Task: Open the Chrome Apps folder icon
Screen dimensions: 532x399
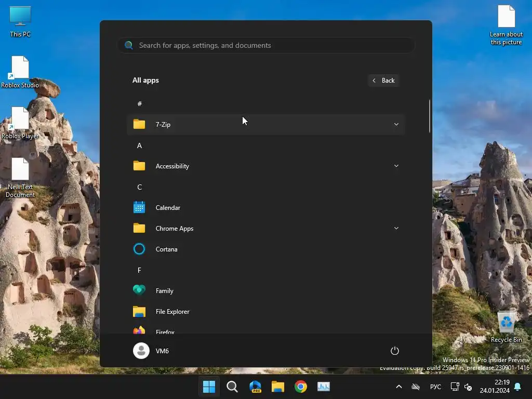Action: coord(139,228)
